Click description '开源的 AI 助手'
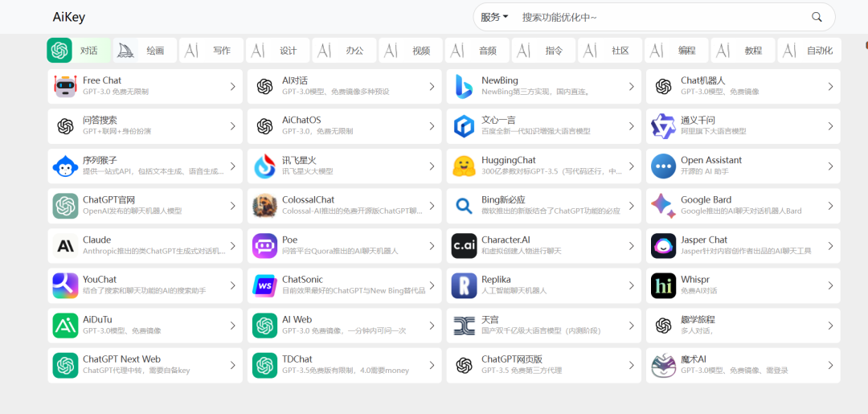Screen dimensions: 868x414 pos(705,171)
